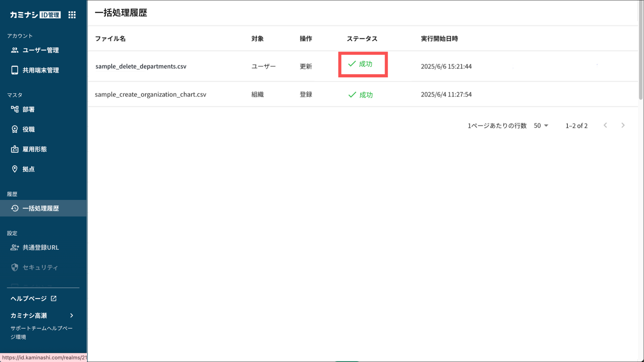Go to previous page arrow

coord(605,125)
